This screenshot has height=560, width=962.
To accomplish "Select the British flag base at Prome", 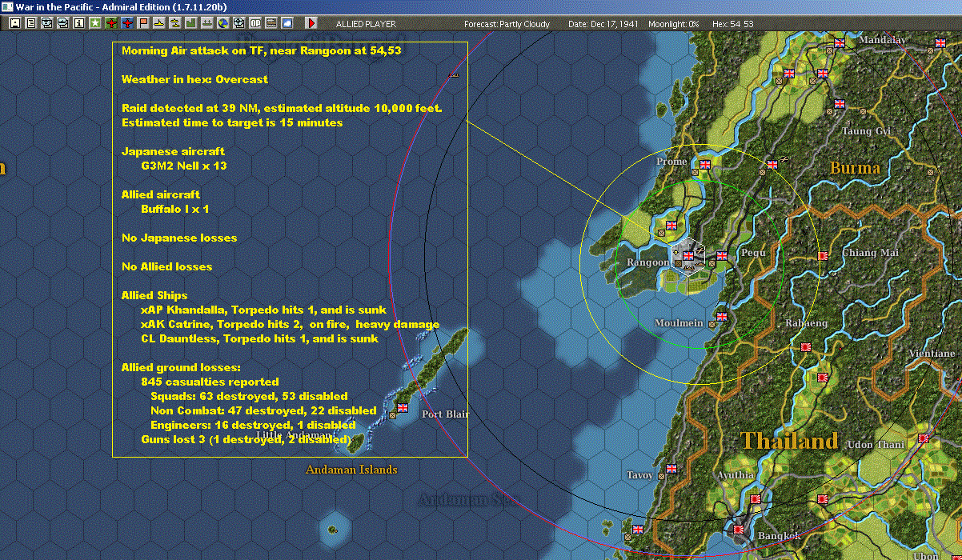I will [705, 166].
